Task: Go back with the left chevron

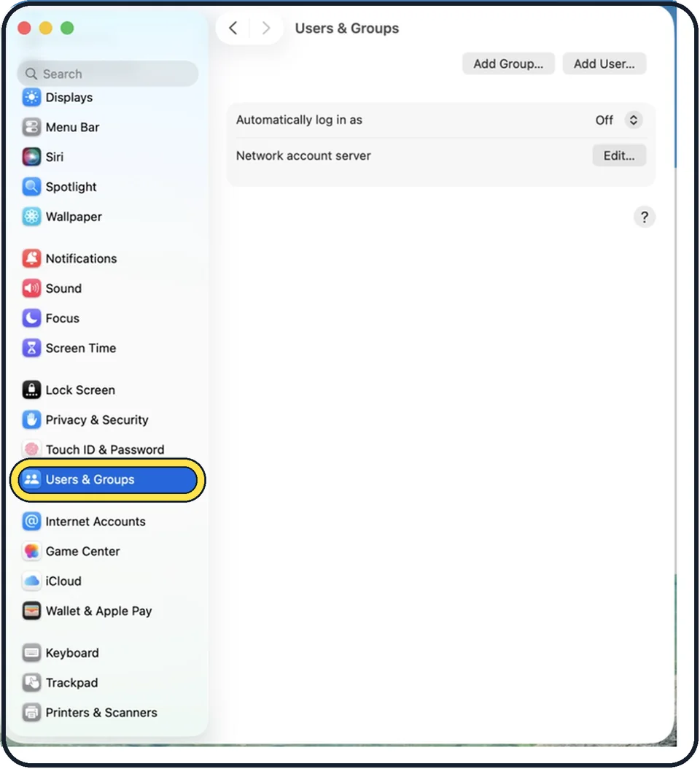Action: [233, 28]
